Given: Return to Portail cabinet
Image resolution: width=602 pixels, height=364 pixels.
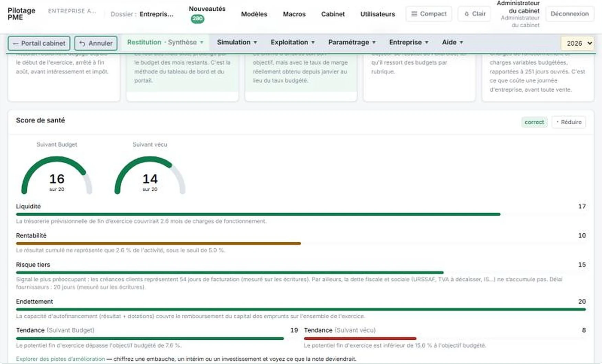Looking at the screenshot, I should point(39,43).
